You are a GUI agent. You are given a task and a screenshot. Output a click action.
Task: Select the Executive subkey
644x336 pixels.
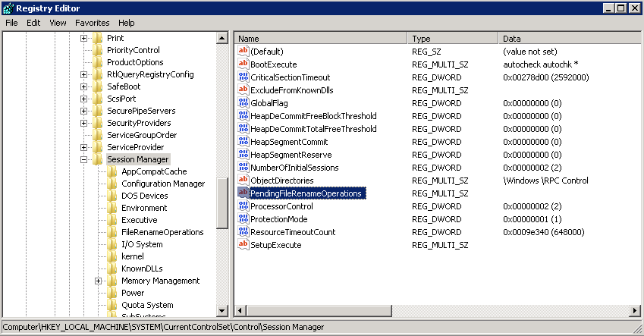click(x=140, y=220)
